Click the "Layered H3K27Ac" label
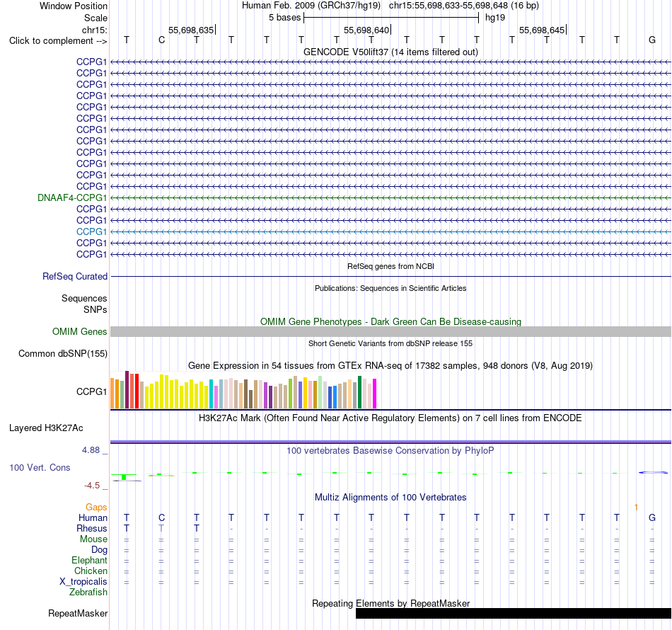Viewport: 672px width, 630px height. pyautogui.click(x=46, y=428)
